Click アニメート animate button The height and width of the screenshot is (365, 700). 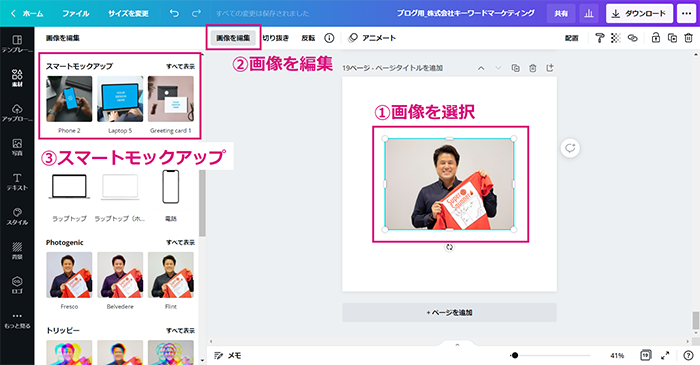click(372, 38)
